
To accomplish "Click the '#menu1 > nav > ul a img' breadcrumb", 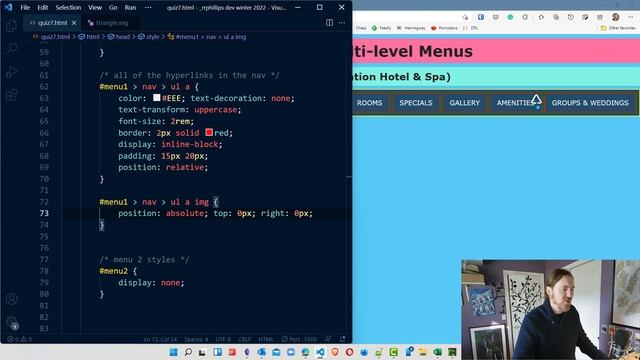I will coord(207,37).
